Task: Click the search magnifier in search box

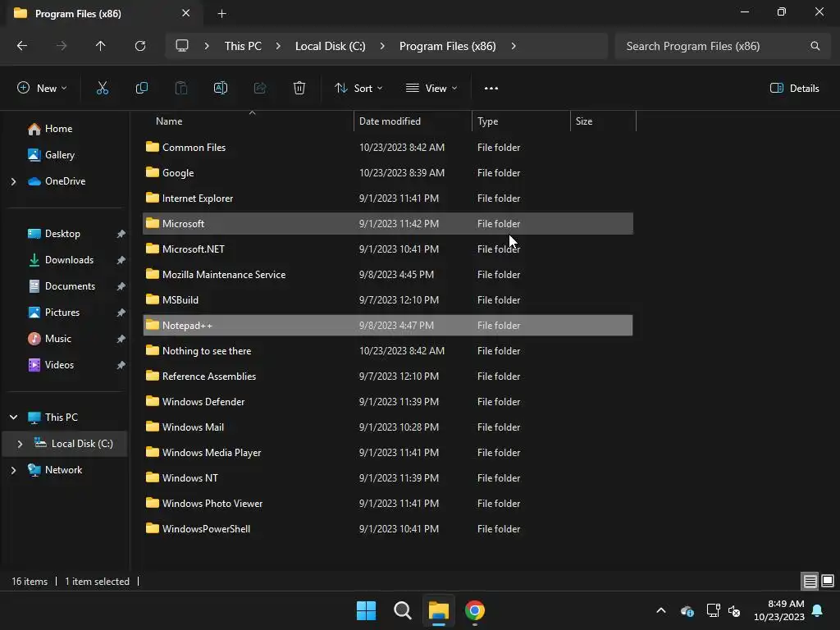Action: (815, 46)
